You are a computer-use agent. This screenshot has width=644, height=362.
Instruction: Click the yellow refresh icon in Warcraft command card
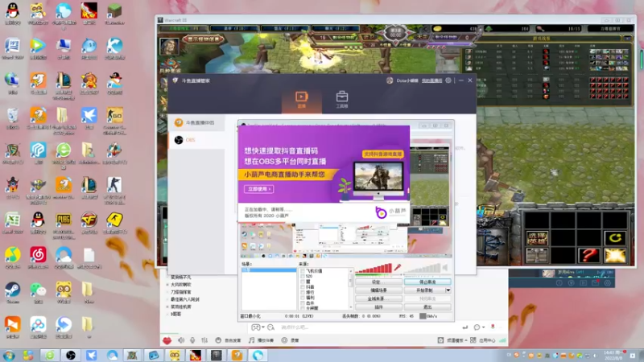pos(615,237)
